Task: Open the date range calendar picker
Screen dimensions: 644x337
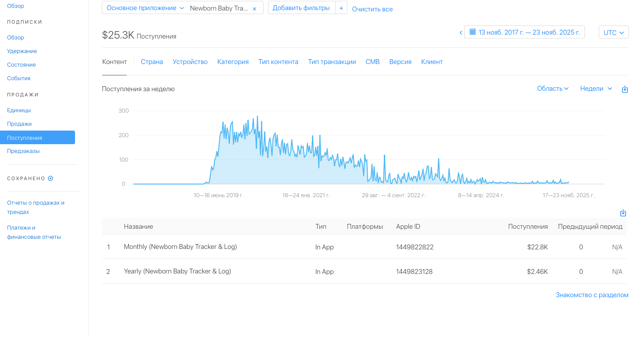Action: (524, 32)
